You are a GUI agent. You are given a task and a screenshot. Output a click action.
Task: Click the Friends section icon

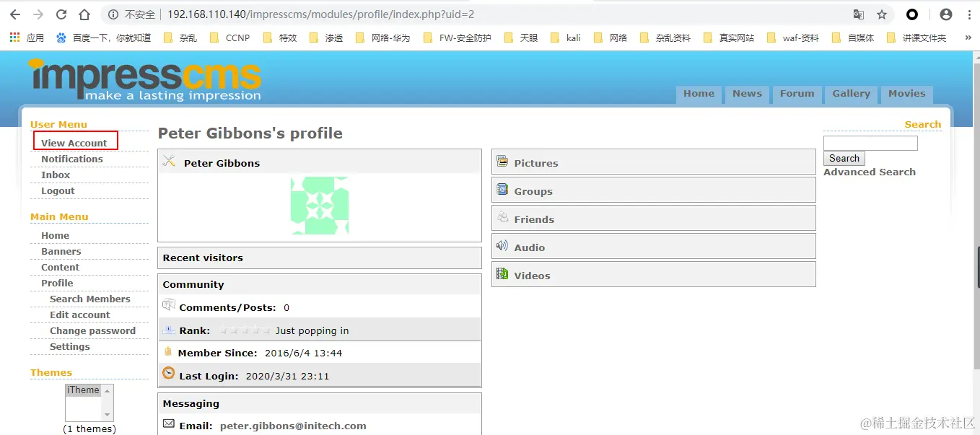[x=502, y=218]
